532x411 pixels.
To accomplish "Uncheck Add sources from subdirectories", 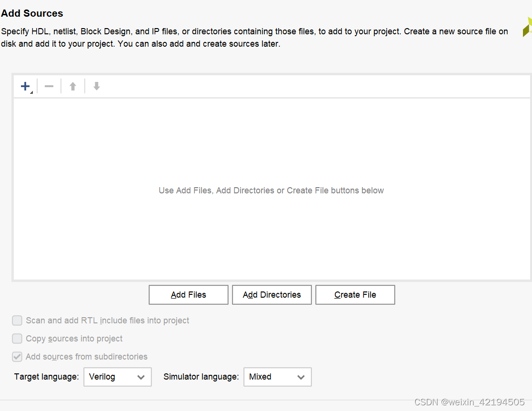I will click(17, 357).
